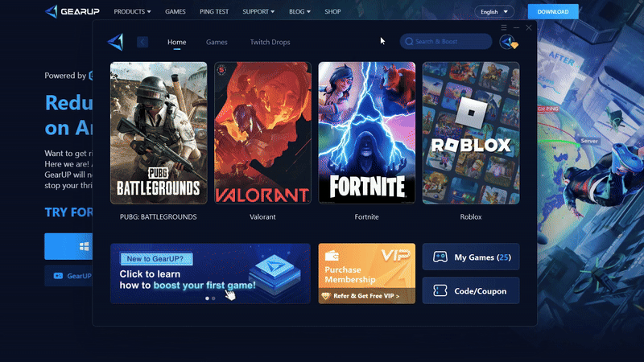Select the Valorant game cover
The width and height of the screenshot is (644, 362).
[x=262, y=133]
